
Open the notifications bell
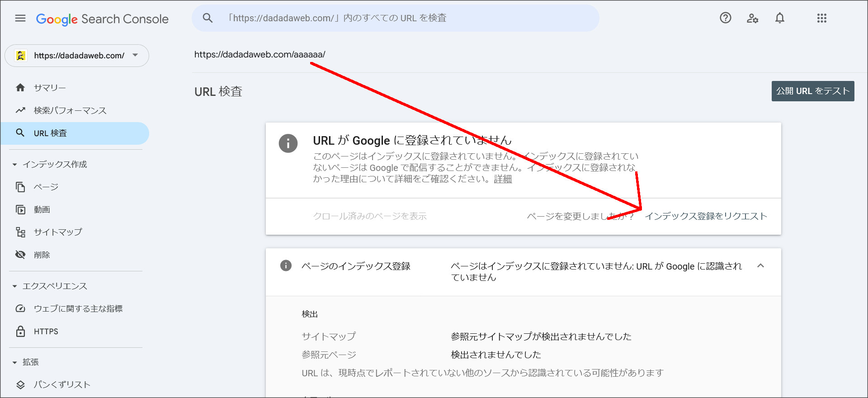pos(780,18)
